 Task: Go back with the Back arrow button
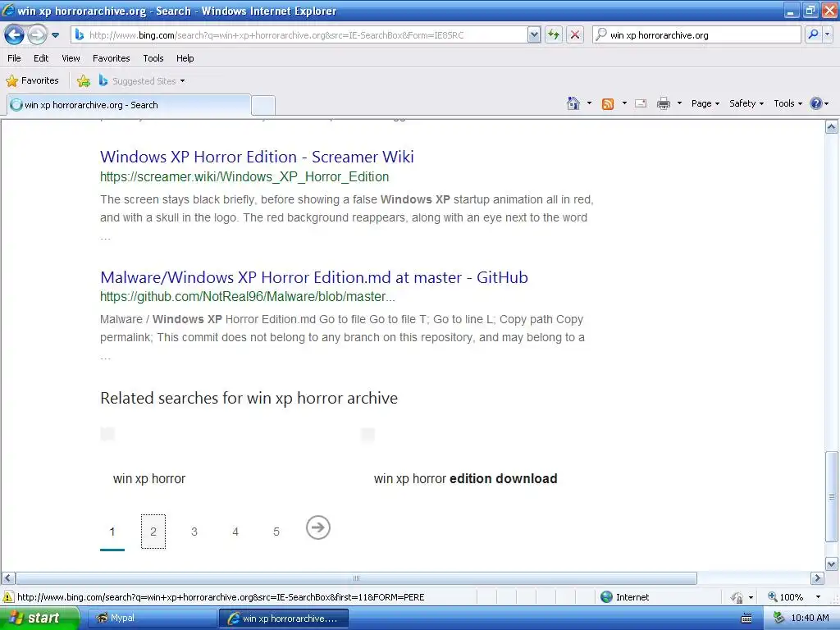pos(14,35)
